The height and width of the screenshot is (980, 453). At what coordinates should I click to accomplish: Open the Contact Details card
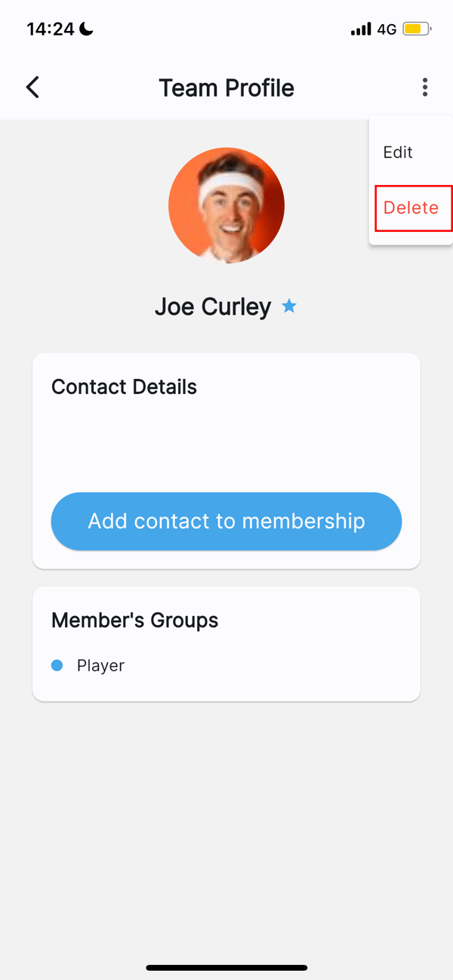124,387
